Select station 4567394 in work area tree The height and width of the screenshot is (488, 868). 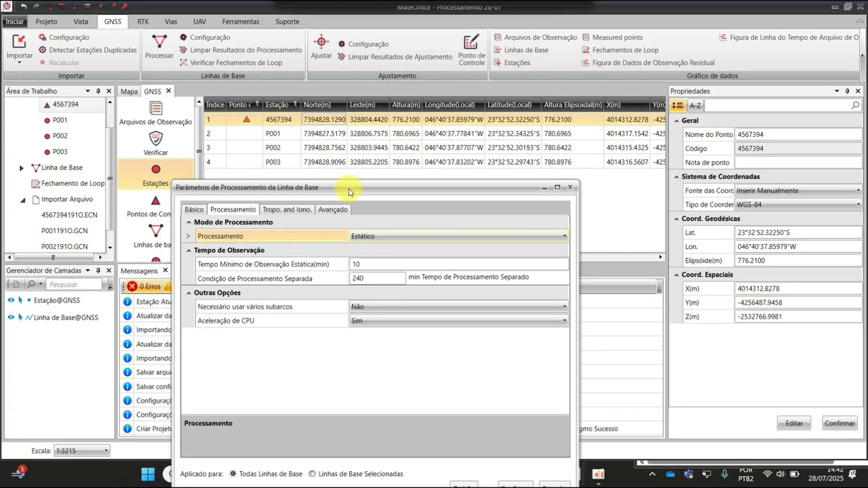tap(65, 104)
